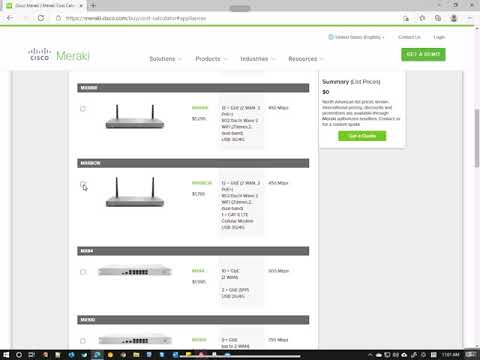The width and height of the screenshot is (480, 360).
Task: Select the MX100 appliance radio button
Action: click(x=83, y=341)
